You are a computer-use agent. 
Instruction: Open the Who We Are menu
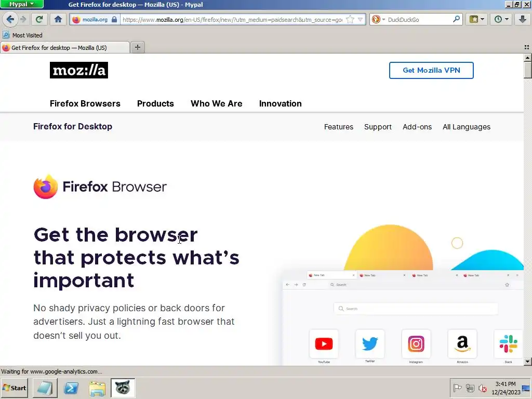pyautogui.click(x=217, y=103)
